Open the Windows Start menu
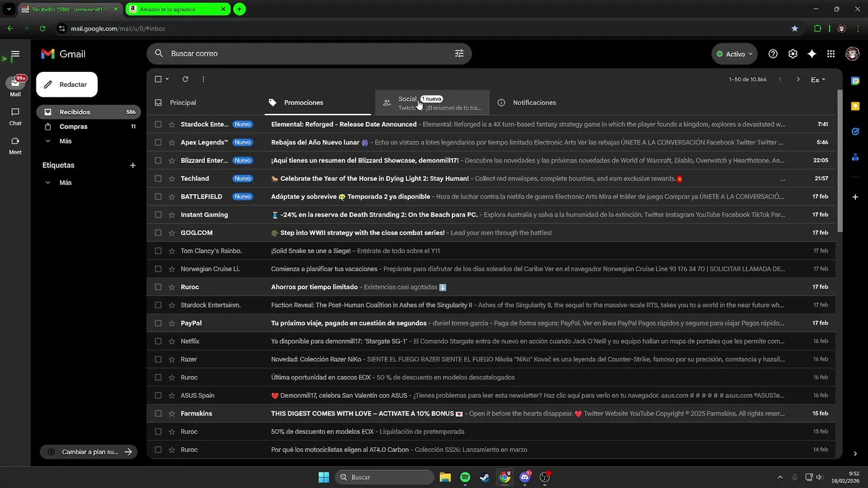The image size is (868, 488). 323,477
